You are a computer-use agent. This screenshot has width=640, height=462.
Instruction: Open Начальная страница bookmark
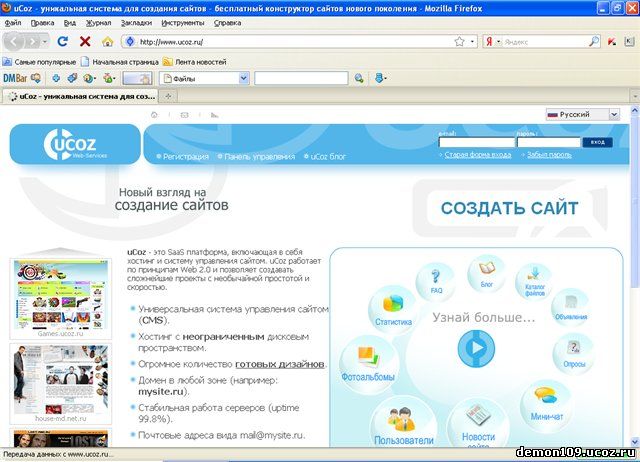point(120,62)
